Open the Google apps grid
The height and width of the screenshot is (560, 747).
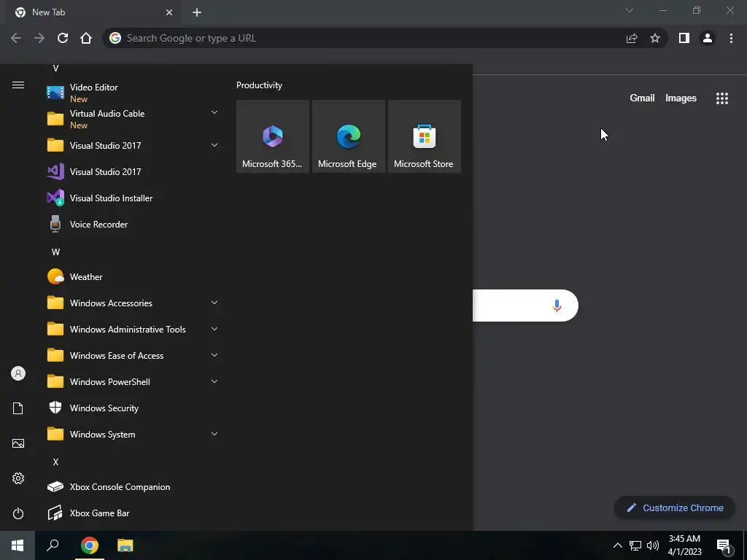pyautogui.click(x=722, y=98)
